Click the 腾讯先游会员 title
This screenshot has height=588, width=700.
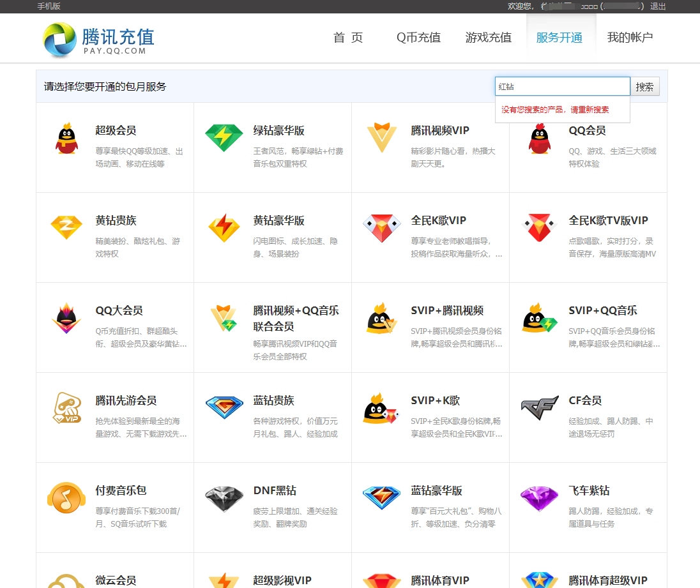pyautogui.click(x=126, y=401)
